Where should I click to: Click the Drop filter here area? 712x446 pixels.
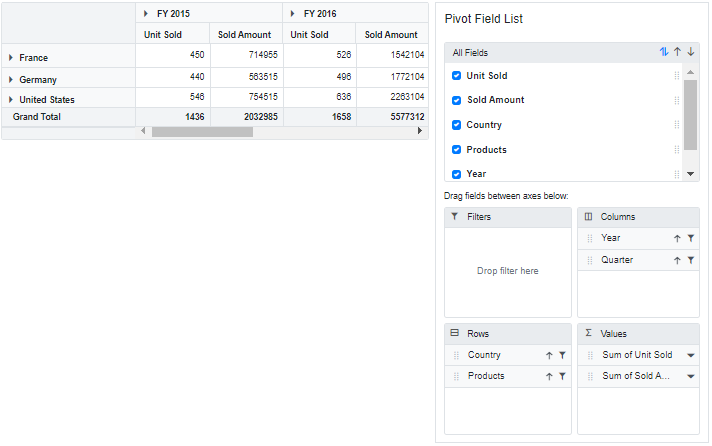point(508,271)
